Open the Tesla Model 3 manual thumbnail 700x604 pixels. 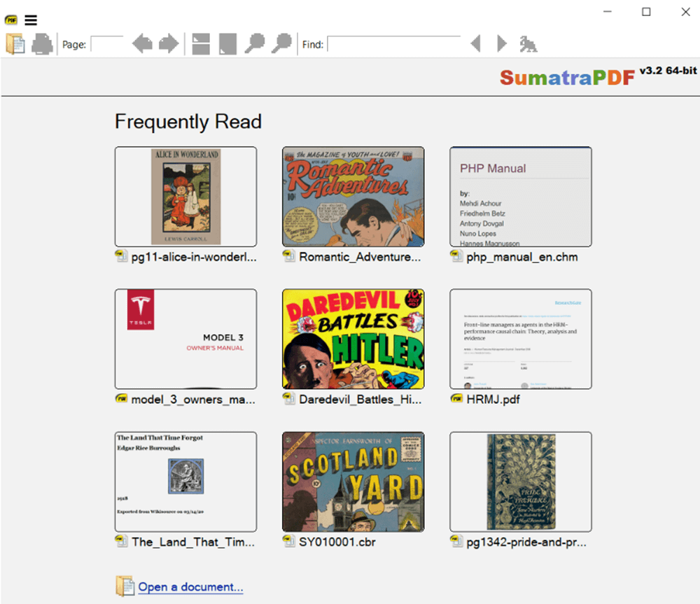click(x=185, y=339)
